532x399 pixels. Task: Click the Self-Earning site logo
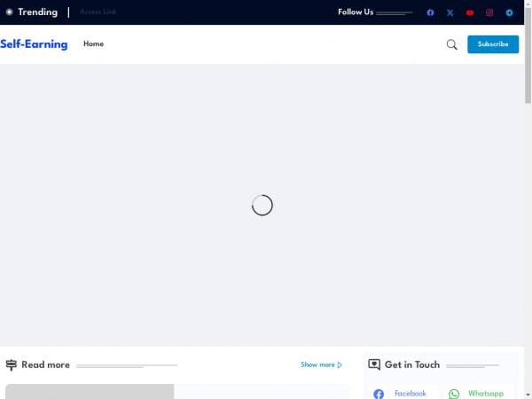pos(34,44)
